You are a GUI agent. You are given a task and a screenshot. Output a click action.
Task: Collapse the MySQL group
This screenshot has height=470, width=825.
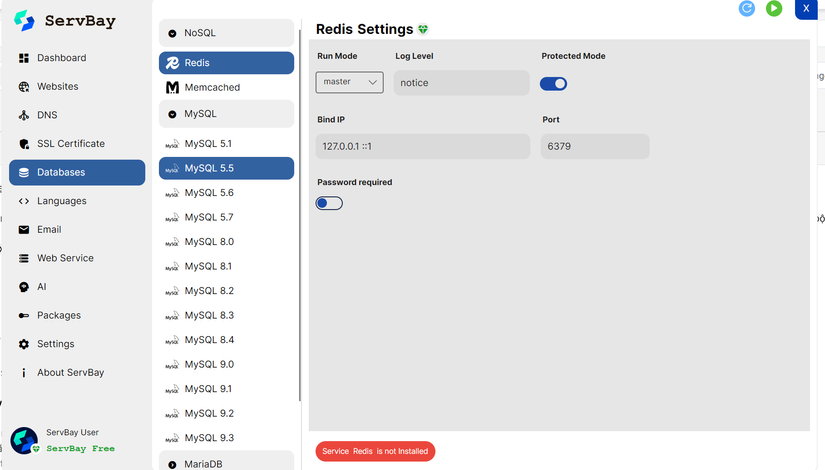(x=226, y=114)
